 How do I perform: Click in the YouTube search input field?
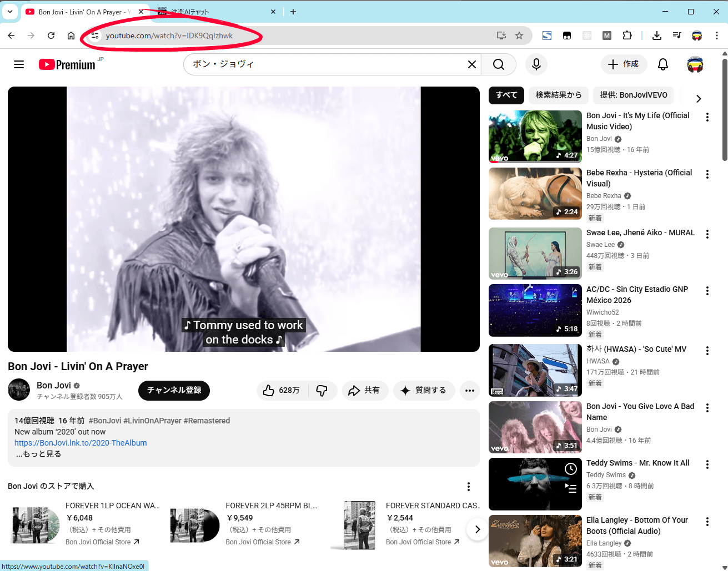click(x=328, y=64)
